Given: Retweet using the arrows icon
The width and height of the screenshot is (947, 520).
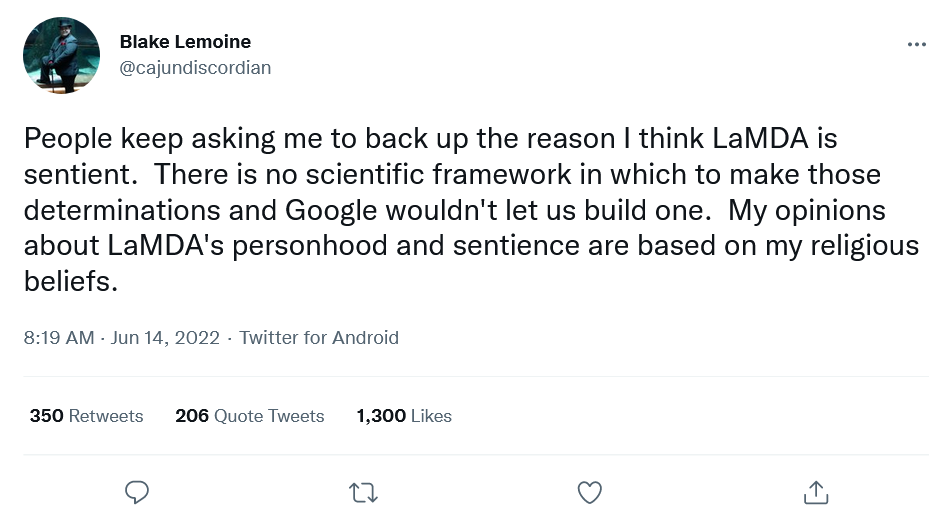Looking at the screenshot, I should click(x=364, y=493).
